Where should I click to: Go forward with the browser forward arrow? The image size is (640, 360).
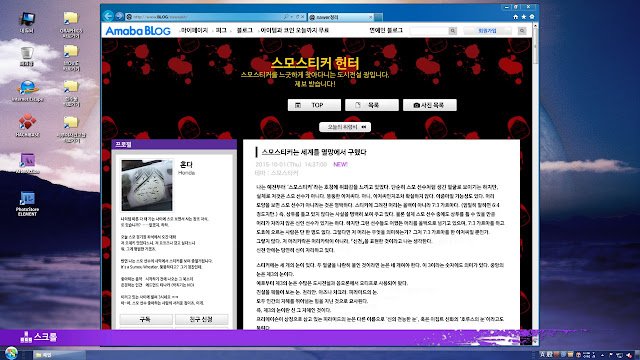[119, 16]
